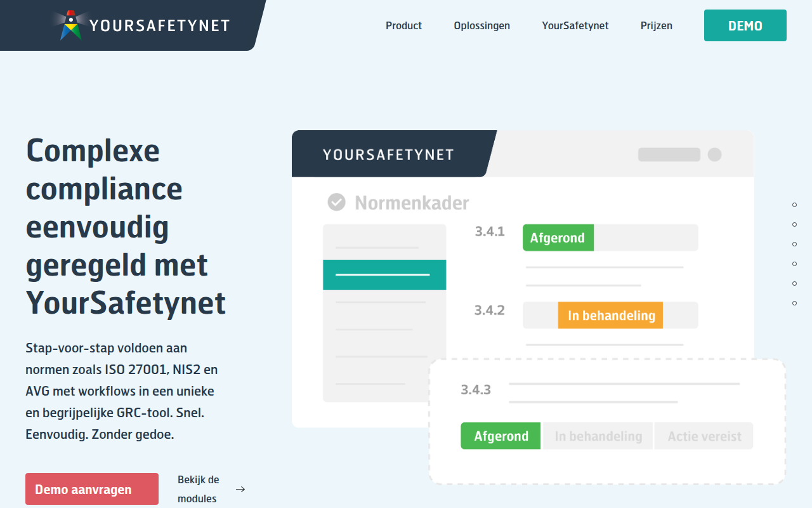Click the Normenkader heading text
Image resolution: width=812 pixels, height=508 pixels.
coord(412,203)
